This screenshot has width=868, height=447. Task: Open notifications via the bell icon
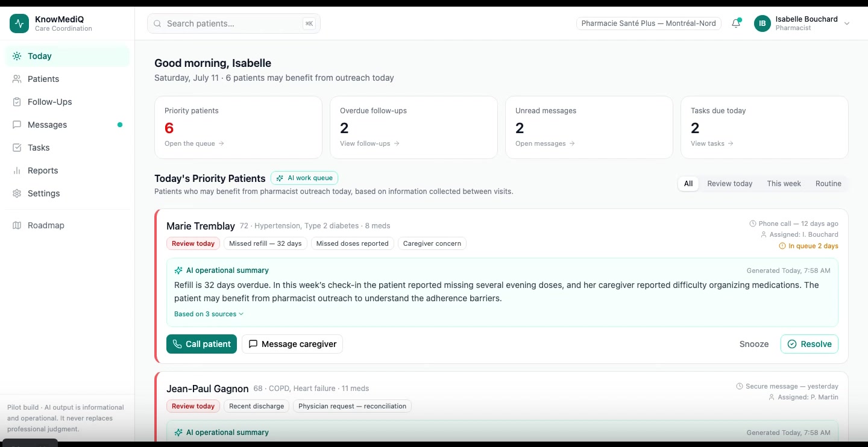coord(736,23)
